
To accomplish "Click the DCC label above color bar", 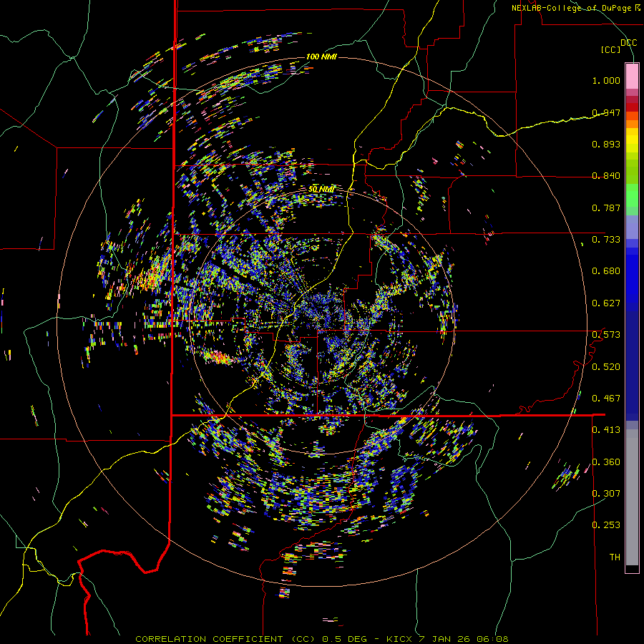I will pos(629,43).
